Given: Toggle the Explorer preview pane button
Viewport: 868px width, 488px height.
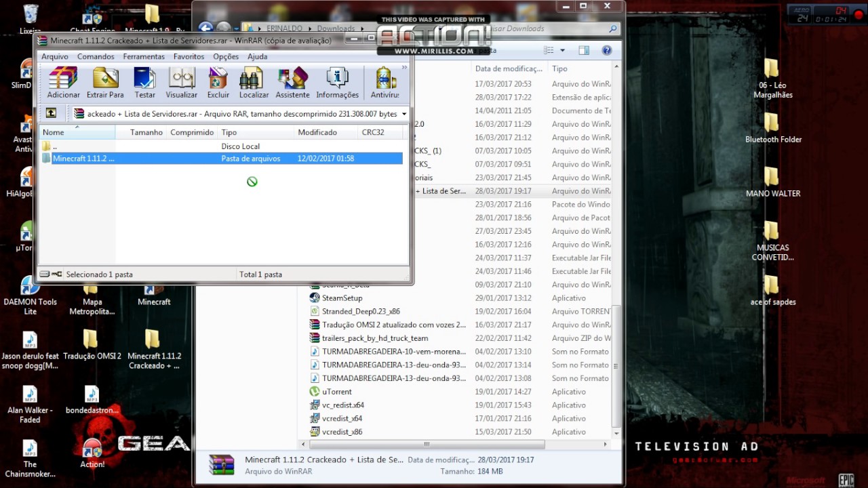Looking at the screenshot, I should [584, 50].
